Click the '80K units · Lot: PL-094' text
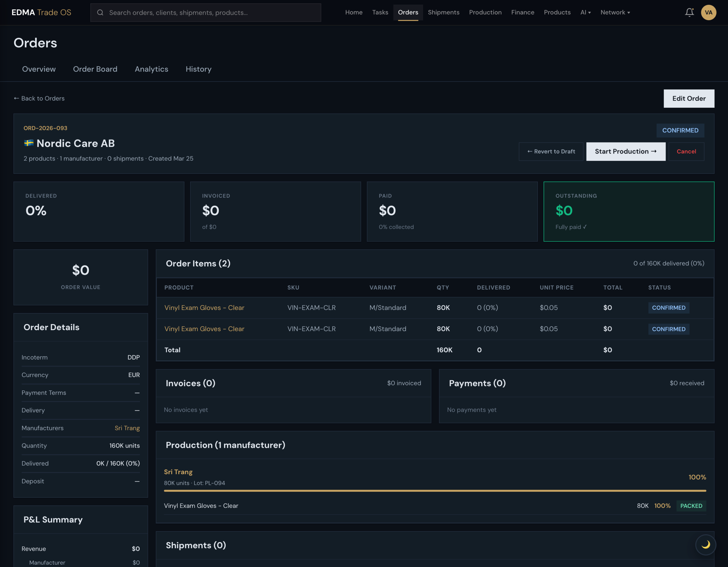This screenshot has width=728, height=567. (x=194, y=483)
